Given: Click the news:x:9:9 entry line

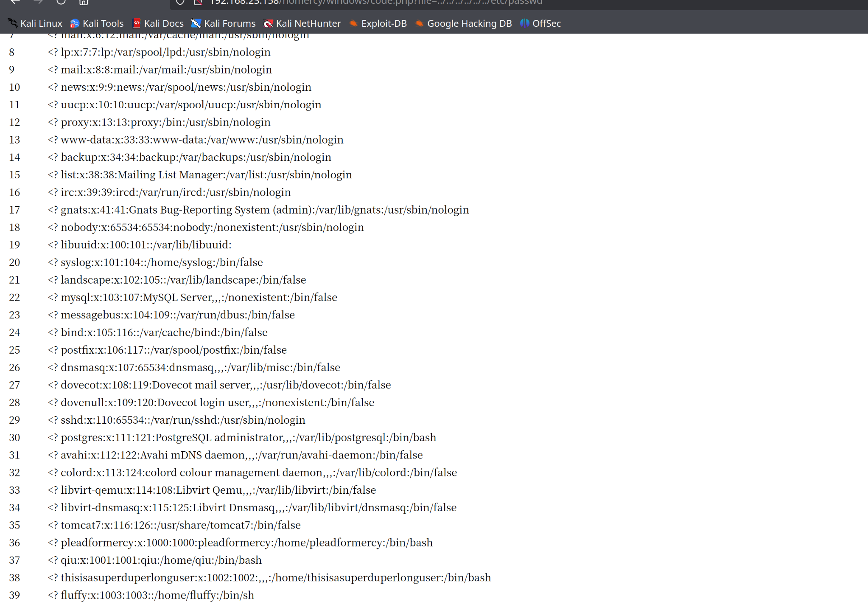Looking at the screenshot, I should click(179, 87).
